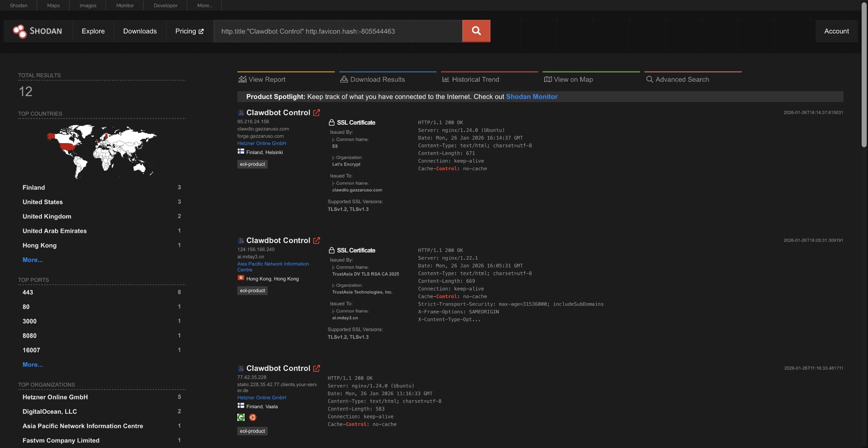Open Advanced Search

[x=677, y=80]
